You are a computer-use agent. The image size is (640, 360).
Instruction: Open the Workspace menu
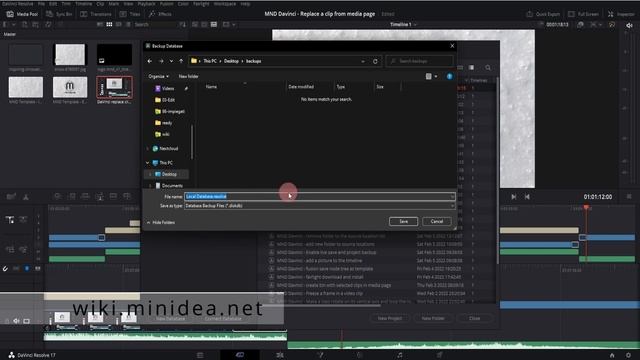[224, 3]
